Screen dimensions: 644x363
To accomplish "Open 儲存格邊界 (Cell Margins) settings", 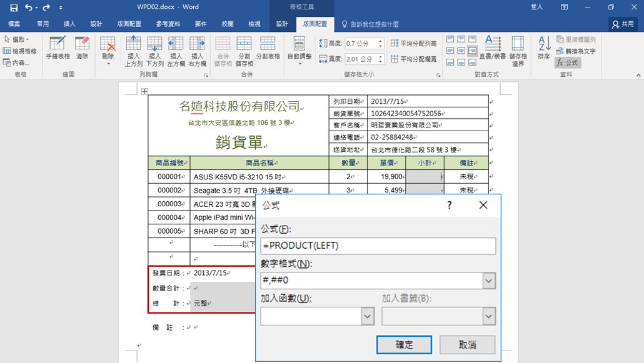I will [518, 50].
